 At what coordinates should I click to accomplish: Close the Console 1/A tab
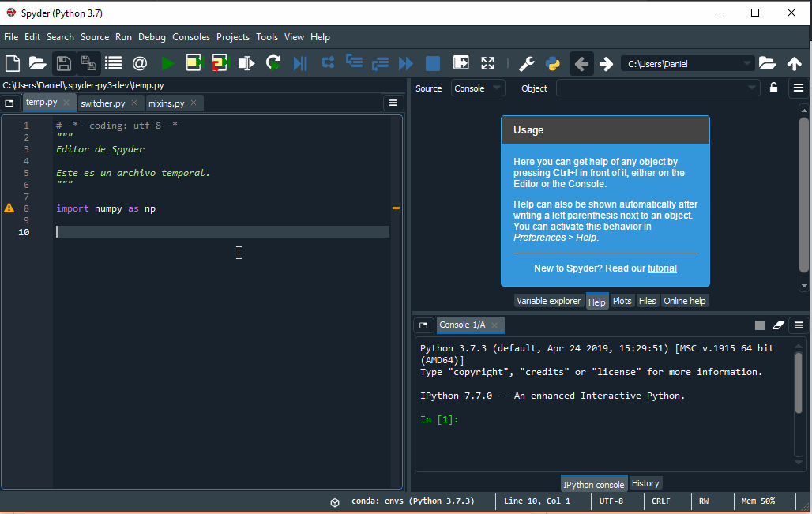[494, 325]
